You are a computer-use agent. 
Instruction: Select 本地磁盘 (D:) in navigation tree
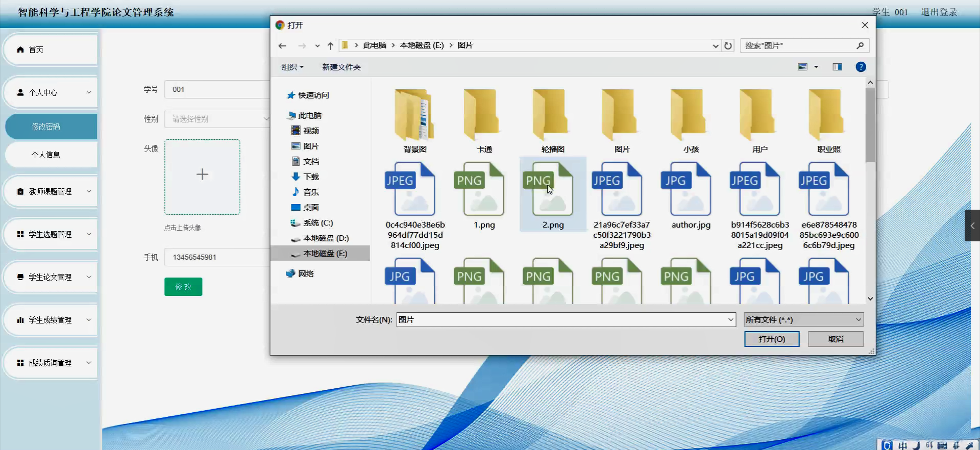(326, 238)
